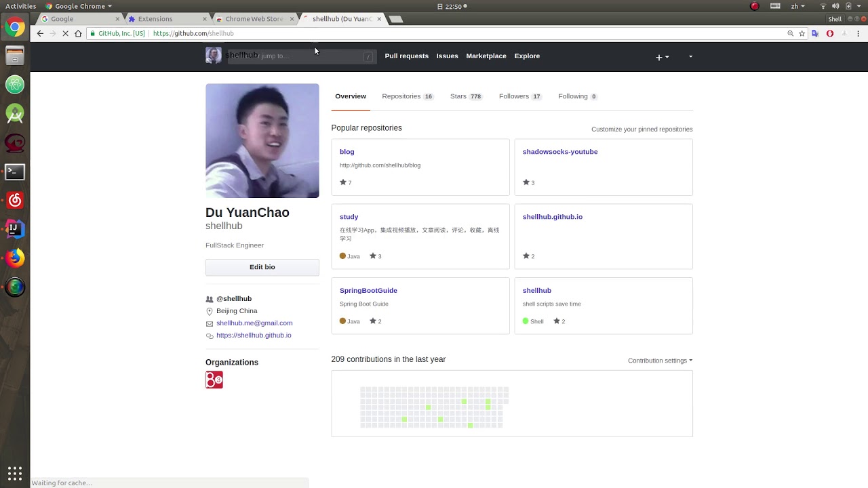Open the Followers tab

520,96
